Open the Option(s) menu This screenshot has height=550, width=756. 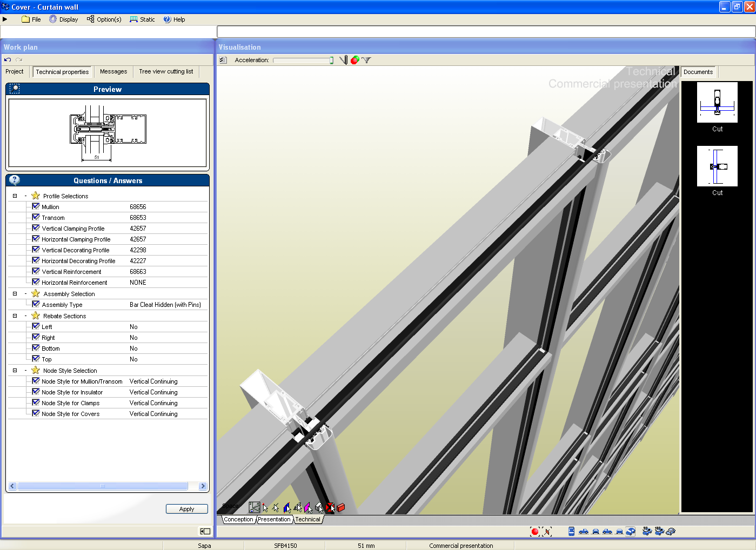pos(104,19)
